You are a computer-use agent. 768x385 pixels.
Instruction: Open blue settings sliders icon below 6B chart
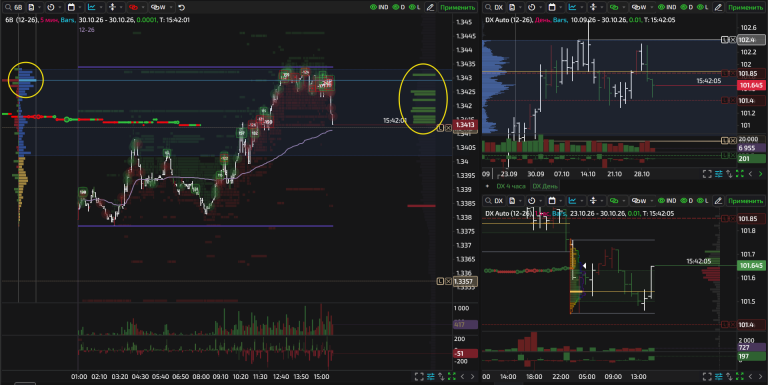pos(431,377)
